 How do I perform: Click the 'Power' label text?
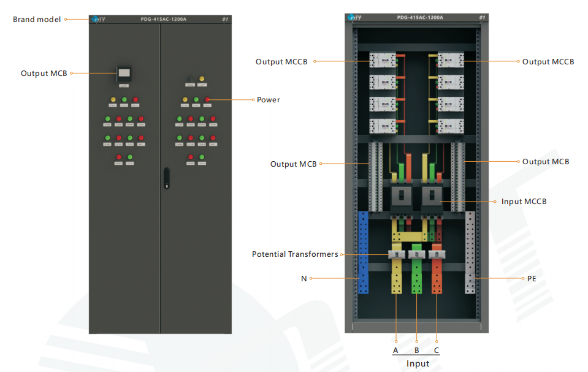[269, 100]
